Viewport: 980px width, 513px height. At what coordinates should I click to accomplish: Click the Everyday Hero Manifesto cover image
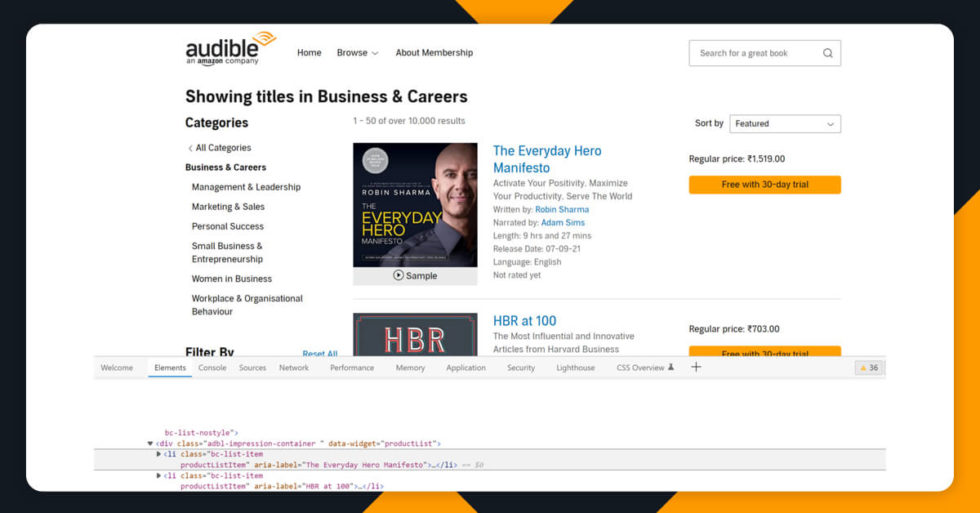pyautogui.click(x=415, y=205)
